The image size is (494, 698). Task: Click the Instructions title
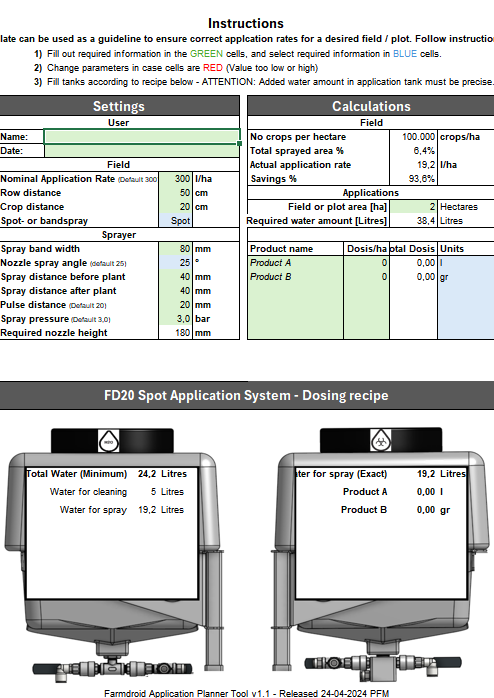[246, 23]
